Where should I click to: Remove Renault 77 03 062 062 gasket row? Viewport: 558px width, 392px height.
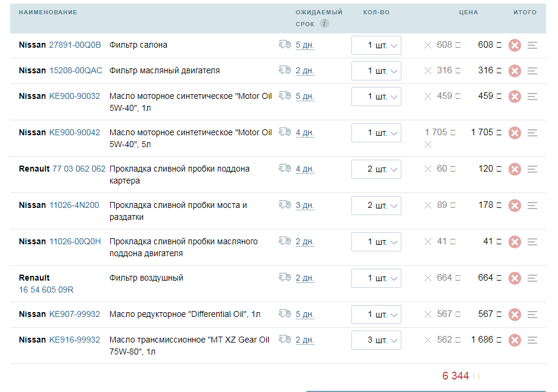tap(515, 169)
